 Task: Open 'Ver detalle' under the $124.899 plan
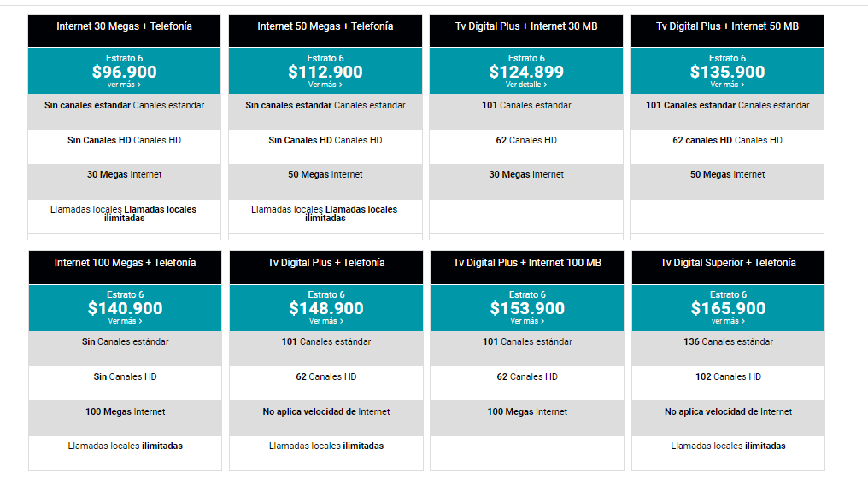(526, 85)
